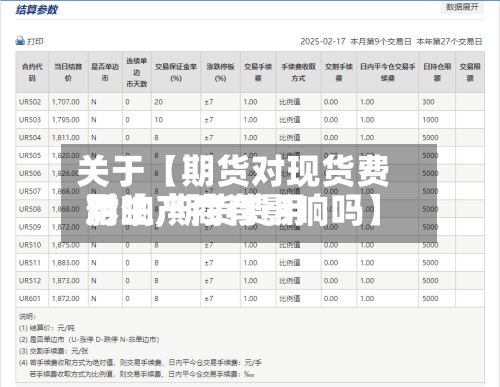This screenshot has height=387, width=500.
Task: Click UR601 settlement price 1,872.00
Action: pyautogui.click(x=66, y=299)
